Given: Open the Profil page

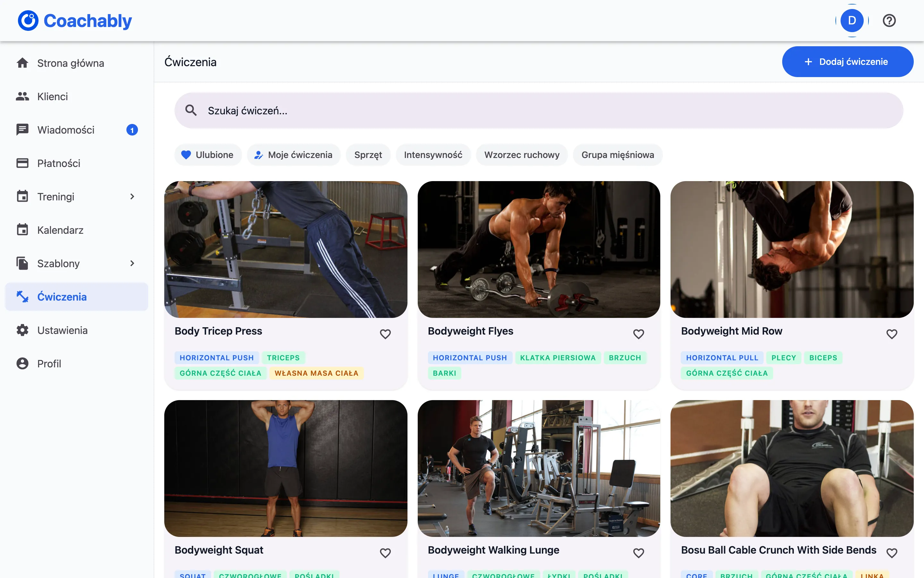Looking at the screenshot, I should pos(76,363).
